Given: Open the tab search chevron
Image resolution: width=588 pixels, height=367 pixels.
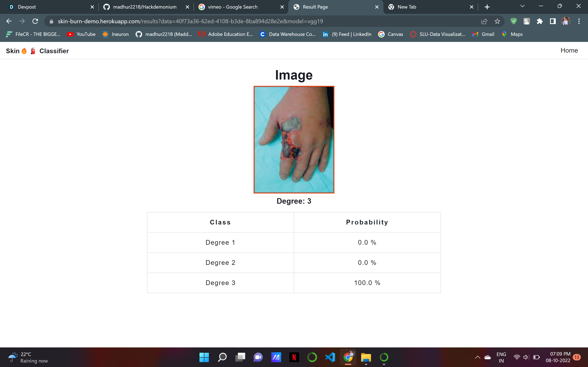Looking at the screenshot, I should 522,6.
